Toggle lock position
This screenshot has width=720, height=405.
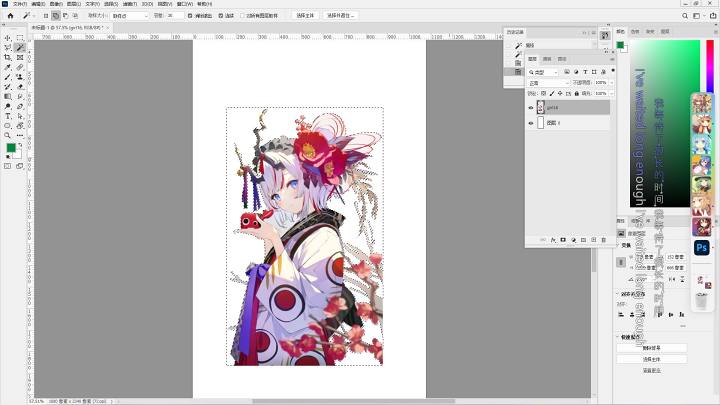(x=560, y=93)
